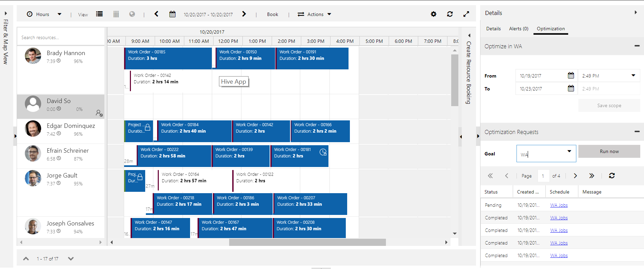
Task: Open WA Jobs link for Pending request
Action: pos(559,205)
